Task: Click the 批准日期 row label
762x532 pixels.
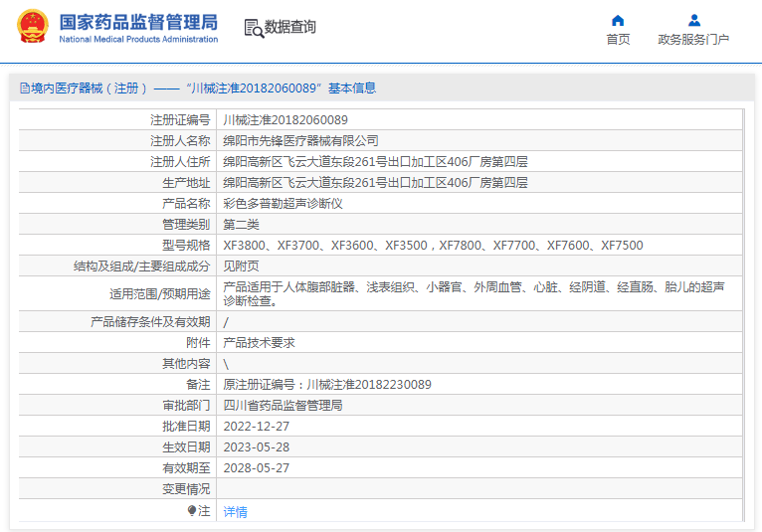Action: click(186, 426)
